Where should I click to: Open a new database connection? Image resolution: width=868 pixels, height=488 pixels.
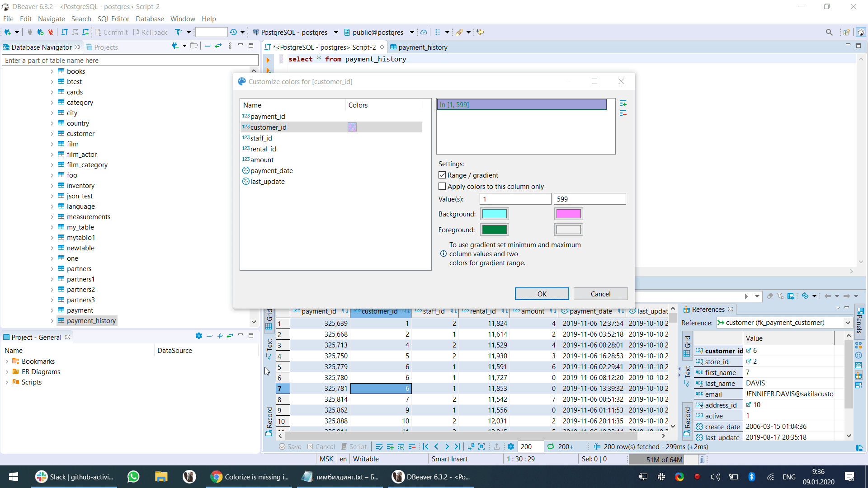(x=8, y=32)
